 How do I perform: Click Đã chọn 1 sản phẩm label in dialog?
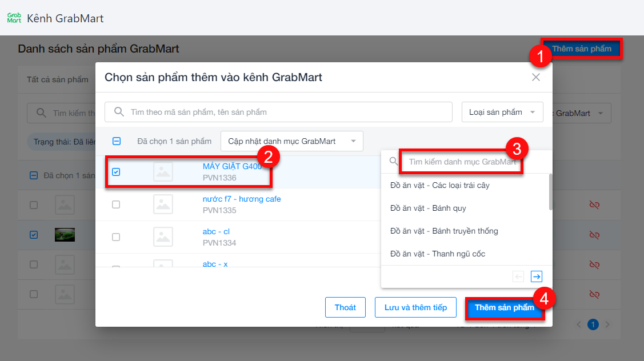(x=174, y=141)
